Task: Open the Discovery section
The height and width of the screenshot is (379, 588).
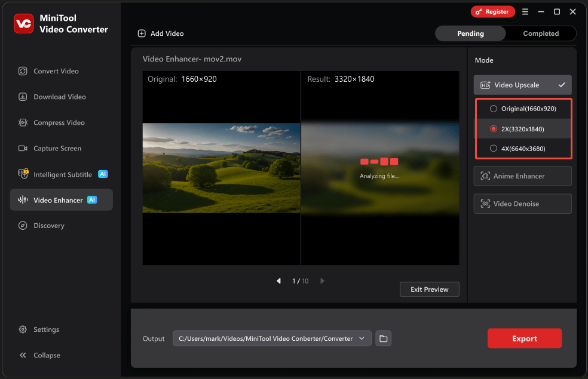Action: pos(50,226)
